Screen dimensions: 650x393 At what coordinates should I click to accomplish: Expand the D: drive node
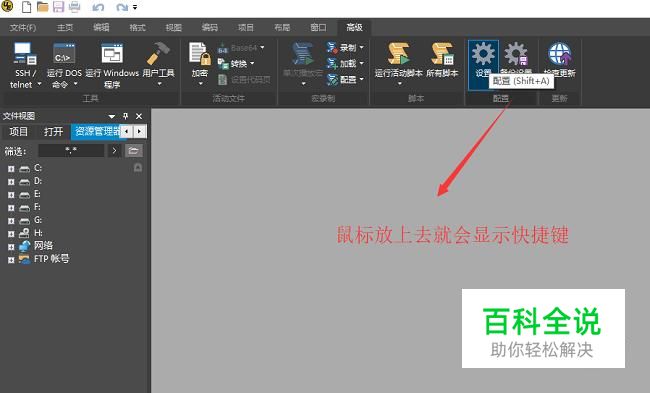pyautogui.click(x=11, y=182)
